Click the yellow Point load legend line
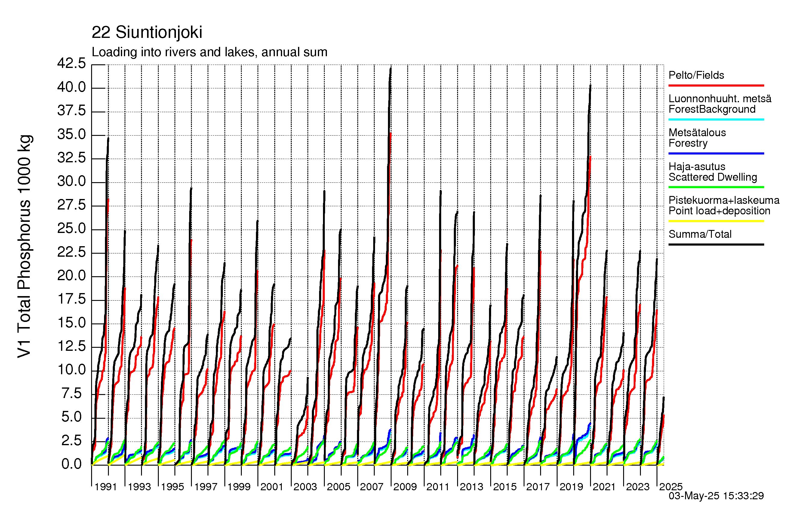The height and width of the screenshot is (511, 812). pyautogui.click(x=716, y=221)
